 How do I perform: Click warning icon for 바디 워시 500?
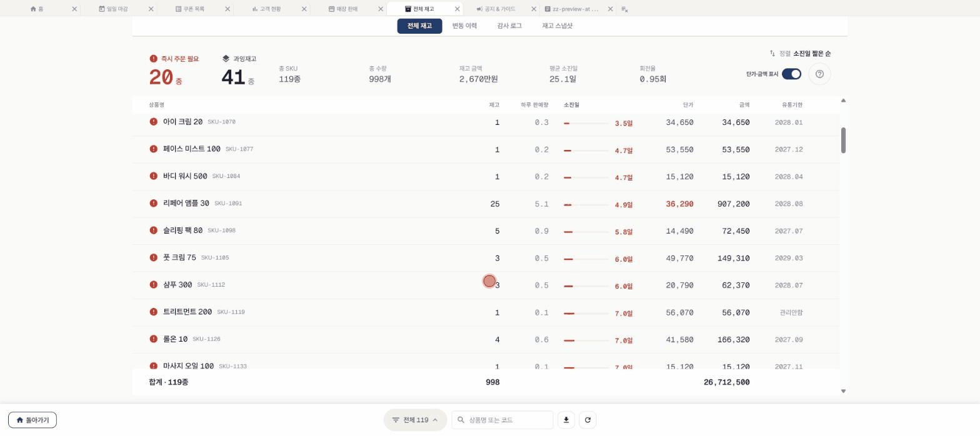[x=153, y=176]
